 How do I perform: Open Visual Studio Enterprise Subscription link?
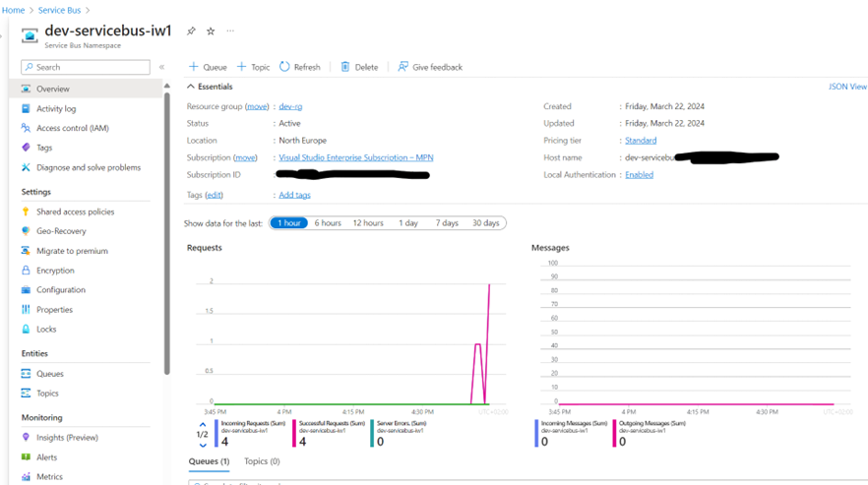coord(356,157)
